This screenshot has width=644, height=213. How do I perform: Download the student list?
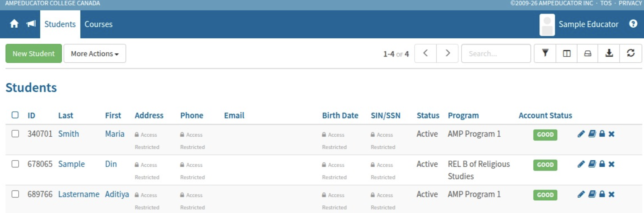coord(609,53)
